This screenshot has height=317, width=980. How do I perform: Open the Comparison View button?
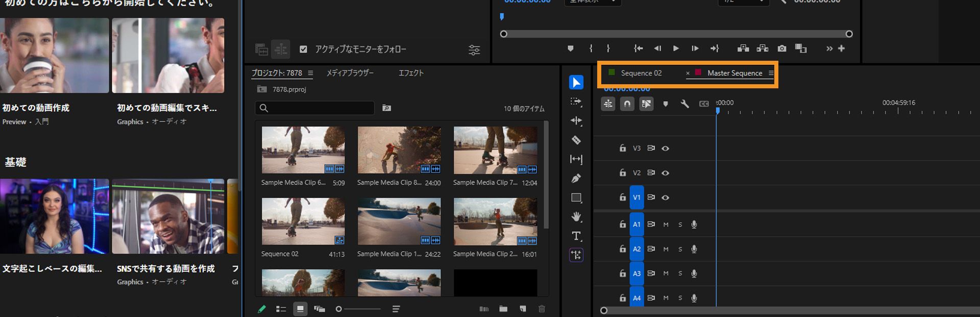click(801, 48)
